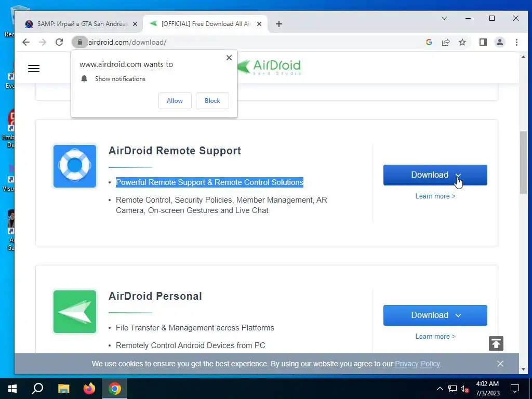Open Chrome profile avatar
532x399 pixels.
499,42
